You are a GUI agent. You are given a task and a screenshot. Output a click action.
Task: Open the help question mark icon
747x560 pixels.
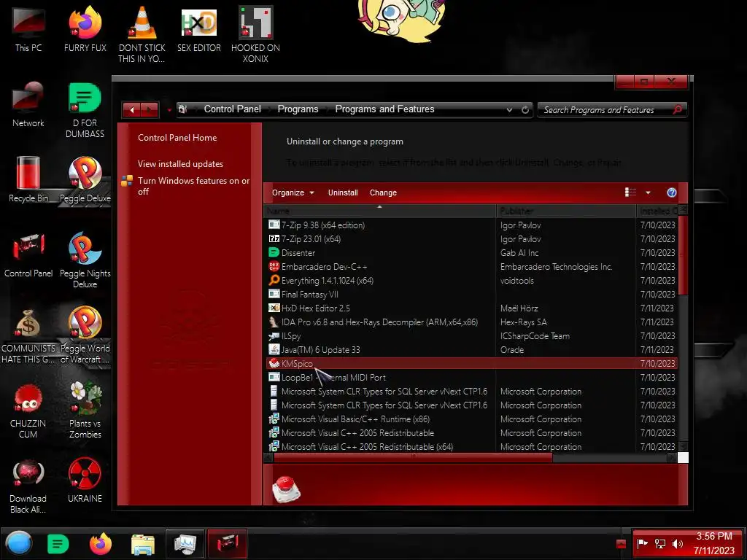click(x=672, y=192)
